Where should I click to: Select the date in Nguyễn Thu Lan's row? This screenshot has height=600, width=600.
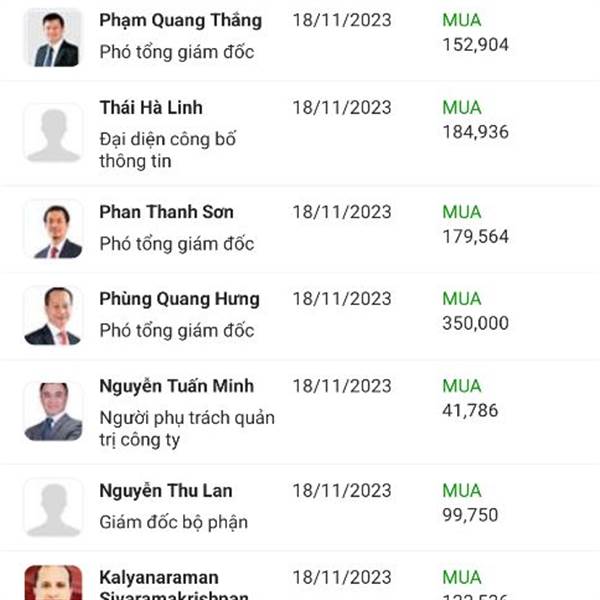[341, 490]
